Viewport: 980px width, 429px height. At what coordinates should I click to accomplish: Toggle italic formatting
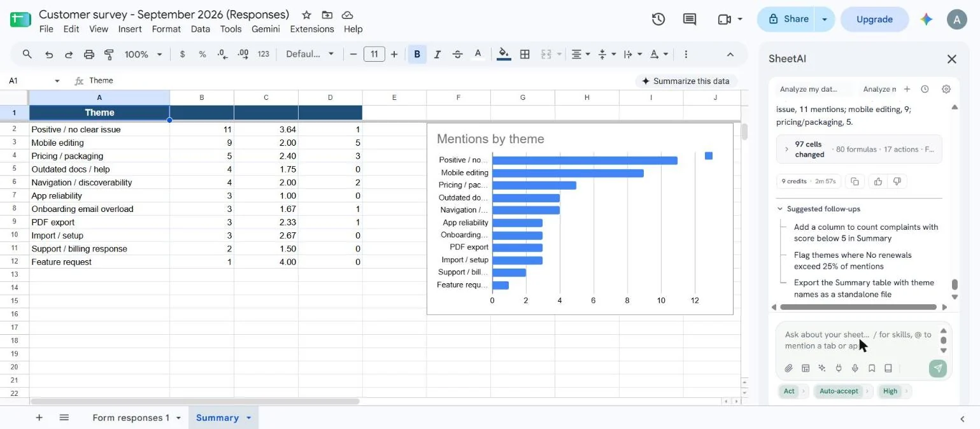pyautogui.click(x=437, y=54)
